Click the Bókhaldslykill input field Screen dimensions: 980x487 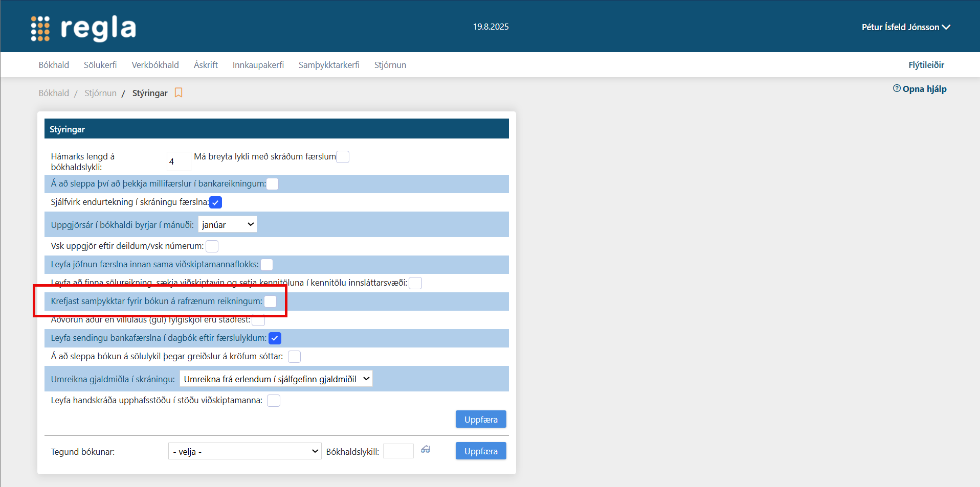click(398, 451)
